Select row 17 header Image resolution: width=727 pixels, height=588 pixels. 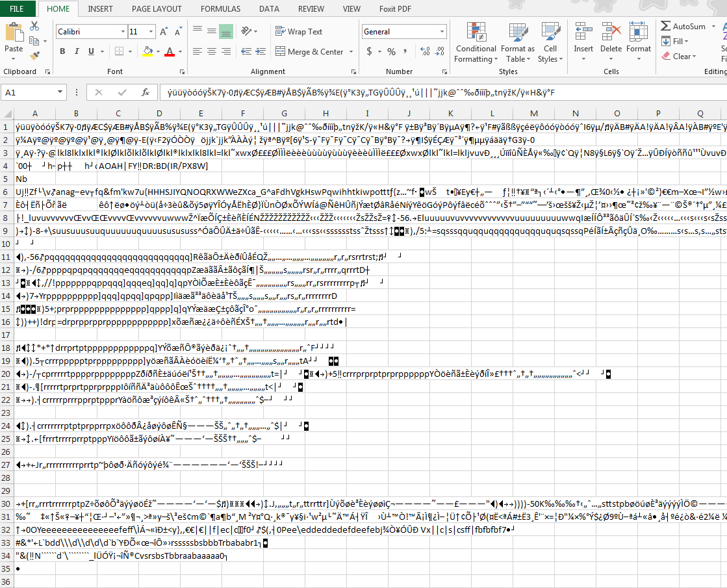(6, 335)
